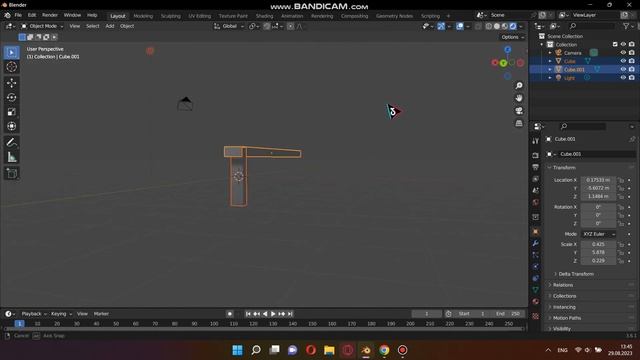Toggle viewport overlays button
640x360 pixels.
point(460,26)
